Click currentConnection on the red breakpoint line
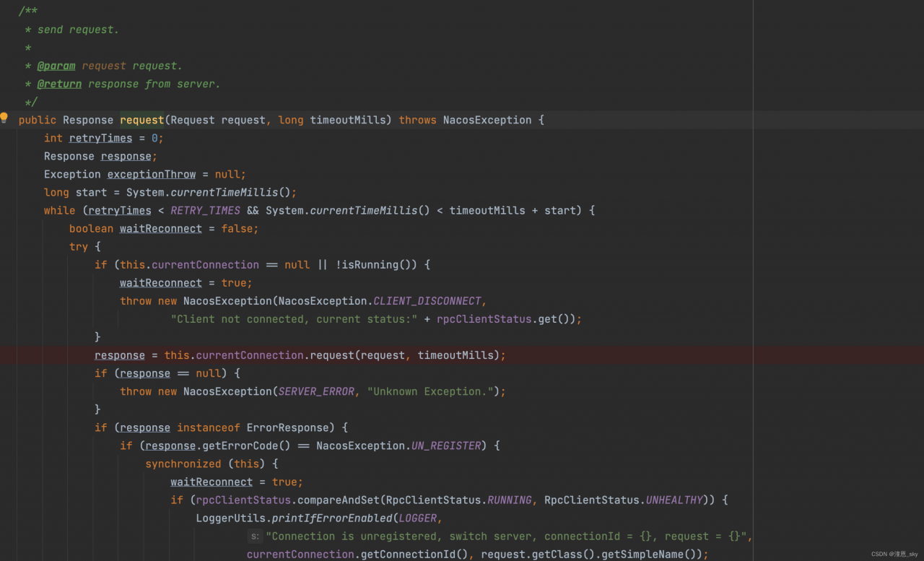This screenshot has height=561, width=924. coord(250,355)
